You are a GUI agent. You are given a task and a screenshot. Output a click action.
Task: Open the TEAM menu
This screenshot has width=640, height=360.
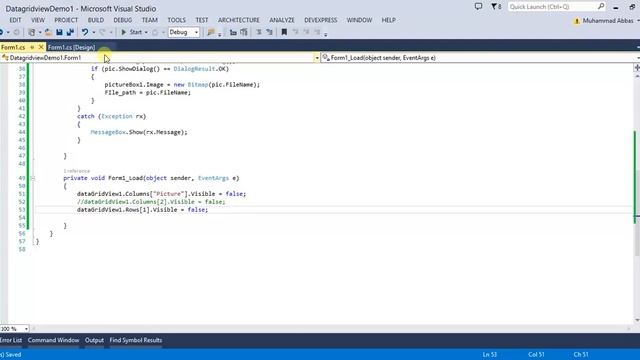[149, 20]
